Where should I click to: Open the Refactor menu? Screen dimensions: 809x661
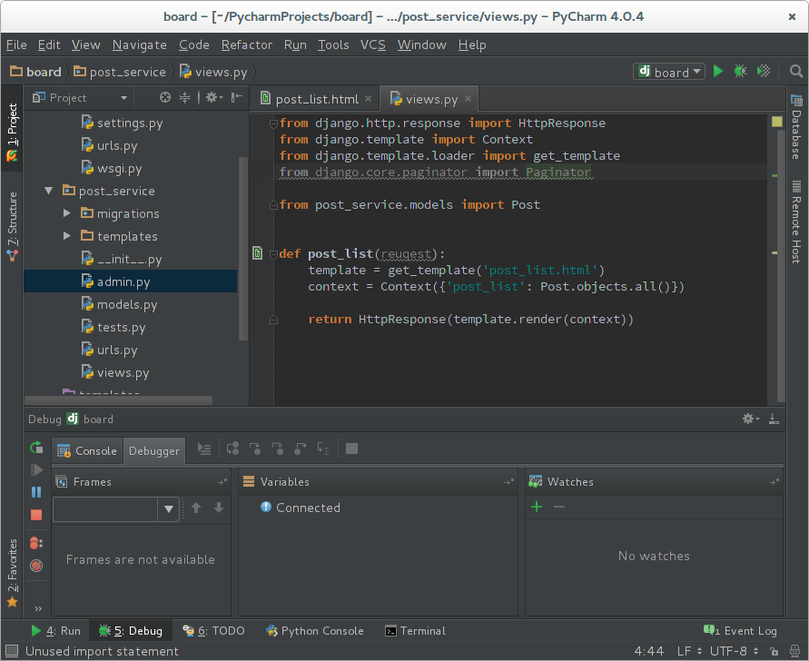coord(247,45)
